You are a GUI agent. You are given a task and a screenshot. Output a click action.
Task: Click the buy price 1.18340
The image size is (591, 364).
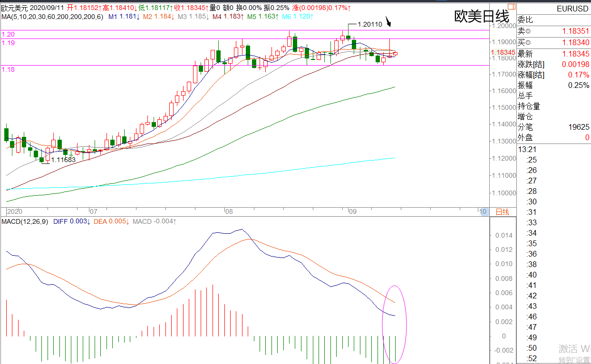click(x=575, y=42)
